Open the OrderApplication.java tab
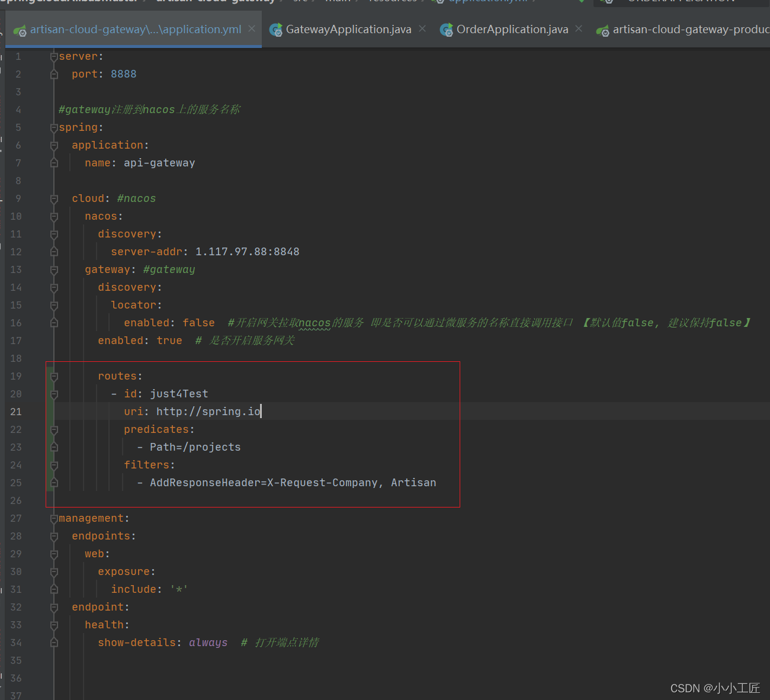 [512, 30]
